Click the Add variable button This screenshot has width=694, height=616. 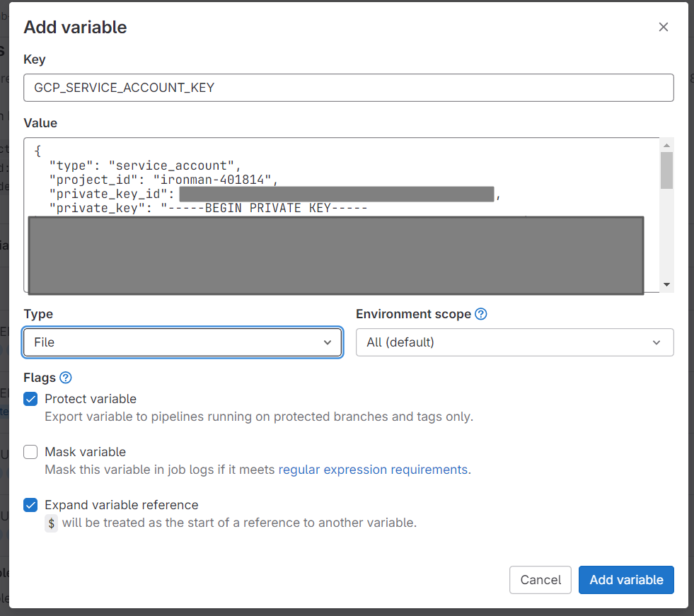626,580
